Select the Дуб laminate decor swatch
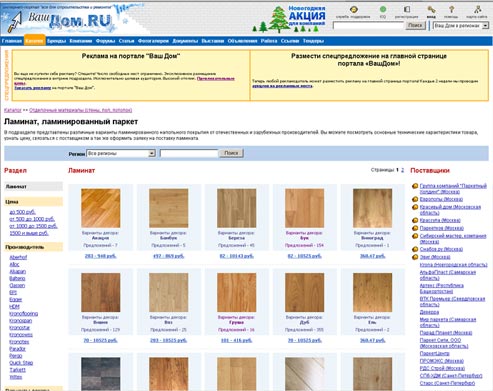The width and height of the screenshot is (493, 391). click(x=305, y=292)
